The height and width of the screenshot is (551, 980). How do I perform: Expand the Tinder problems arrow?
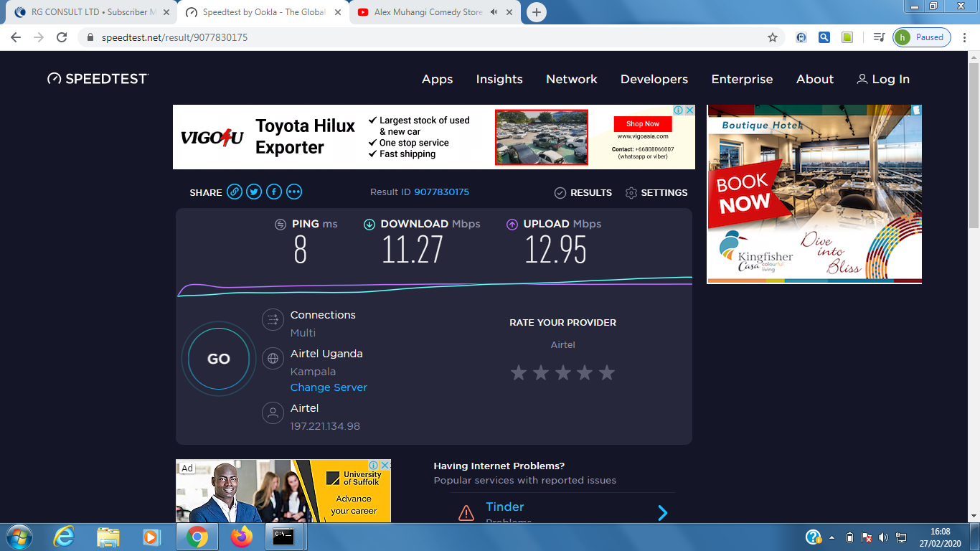click(x=662, y=512)
